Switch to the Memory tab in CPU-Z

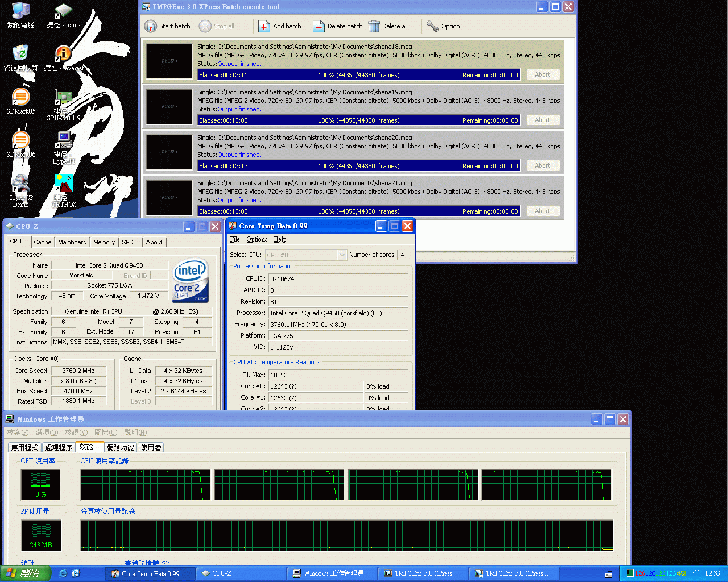(104, 242)
